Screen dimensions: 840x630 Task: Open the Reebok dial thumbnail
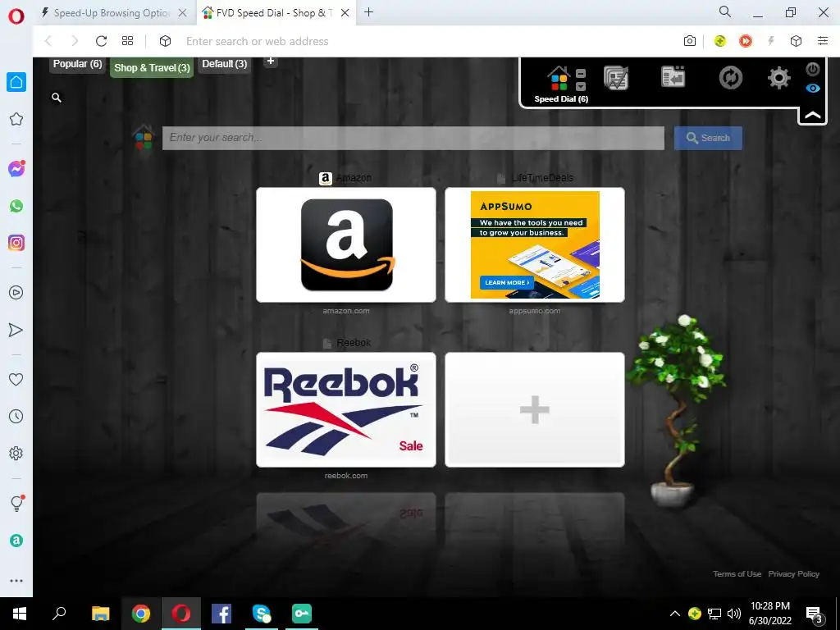(346, 410)
